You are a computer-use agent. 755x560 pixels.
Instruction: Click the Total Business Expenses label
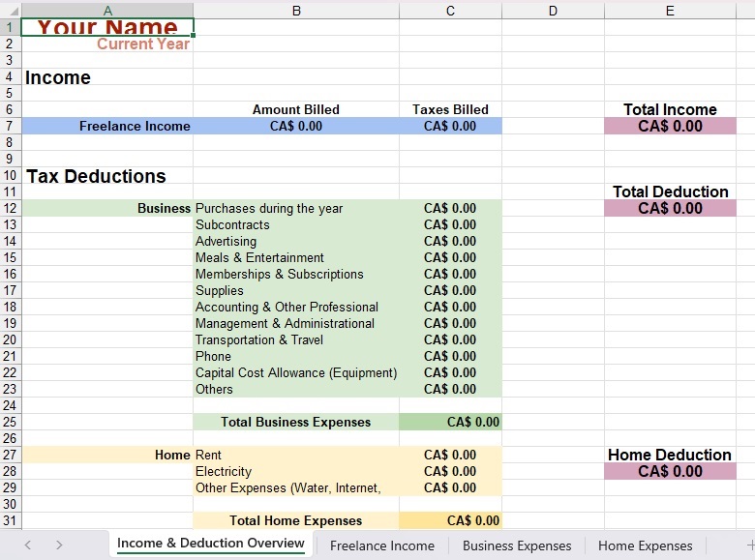(296, 422)
